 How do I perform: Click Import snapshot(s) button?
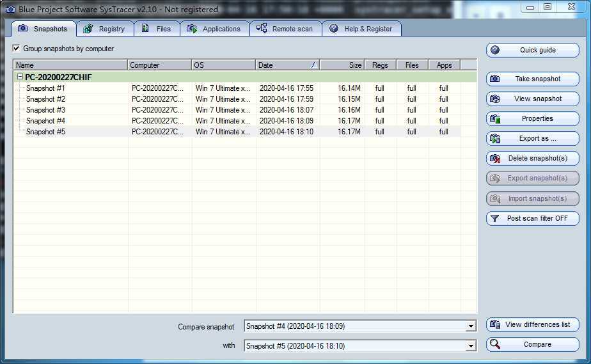click(533, 198)
